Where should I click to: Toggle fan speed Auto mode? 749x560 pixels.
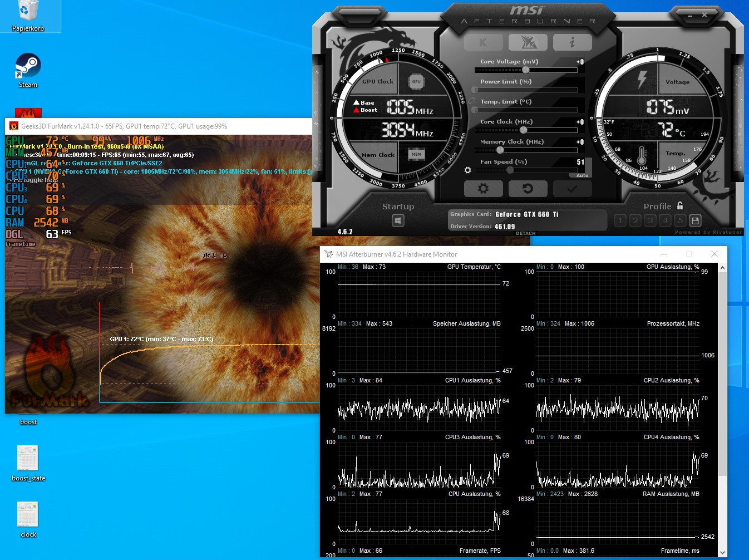(582, 175)
